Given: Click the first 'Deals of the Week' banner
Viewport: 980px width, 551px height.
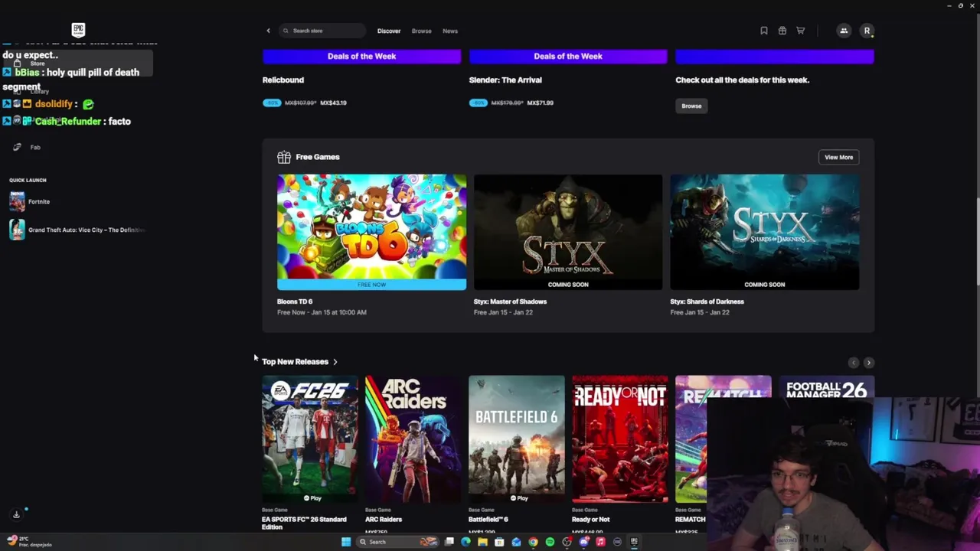Looking at the screenshot, I should coord(361,56).
